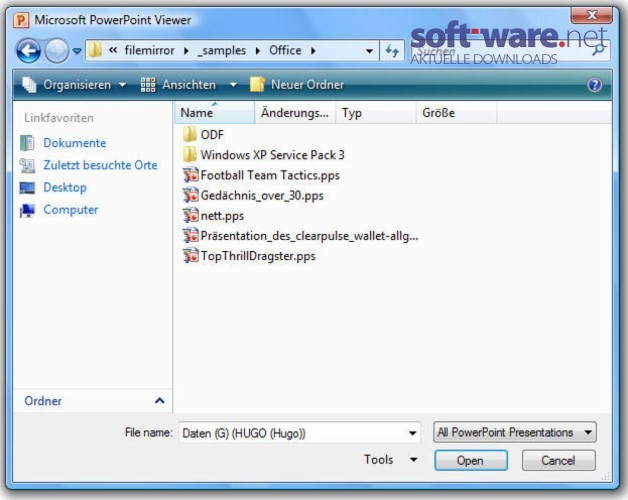Sort by the Name column header
This screenshot has width=628, height=500.
[215, 113]
